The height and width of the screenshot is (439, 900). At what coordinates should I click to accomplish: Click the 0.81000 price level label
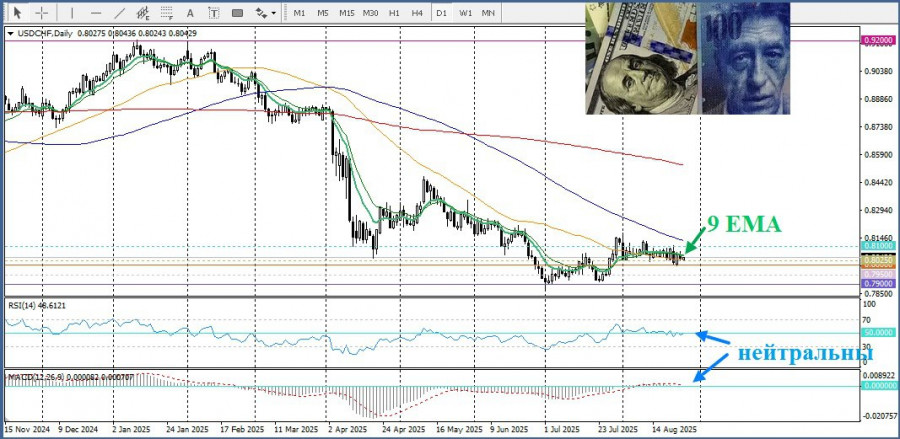pos(878,246)
